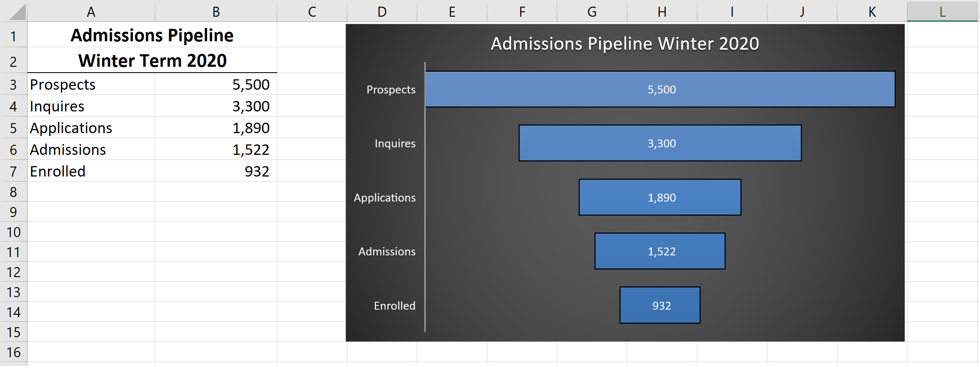Image resolution: width=980 pixels, height=366 pixels.
Task: Select row 5 header
Action: [13, 128]
